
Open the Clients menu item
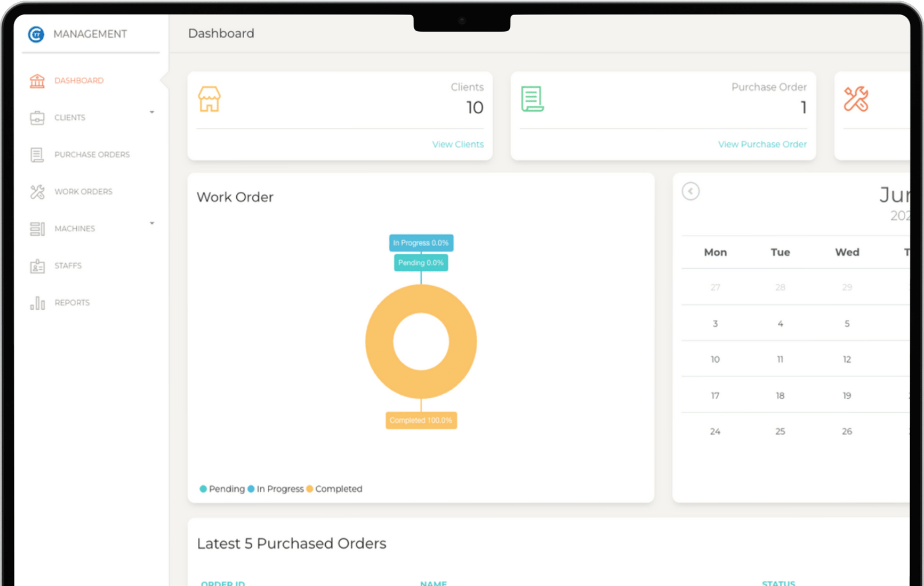tap(70, 117)
